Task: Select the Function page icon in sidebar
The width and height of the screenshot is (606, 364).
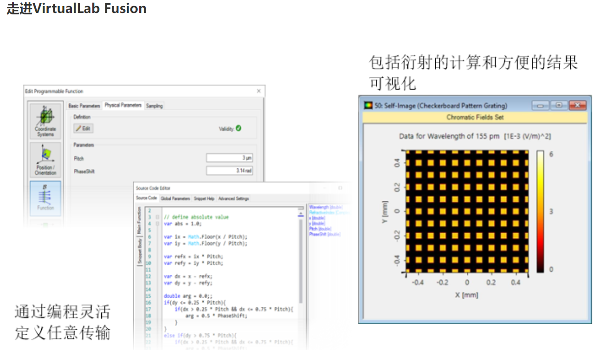Action: (x=45, y=198)
